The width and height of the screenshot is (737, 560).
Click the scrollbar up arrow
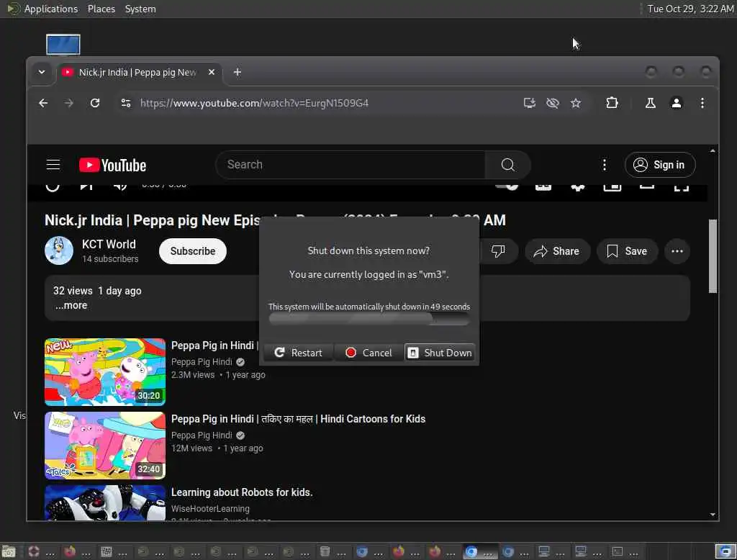713,151
